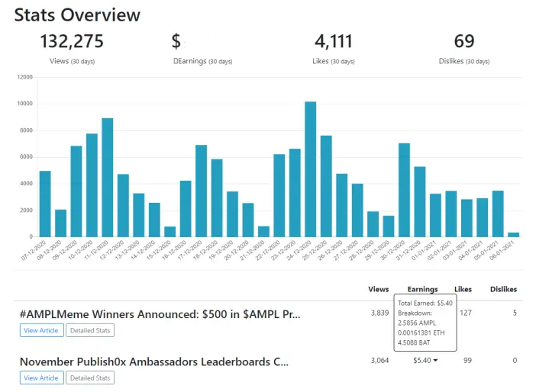Click the 3,839 views value

(x=379, y=313)
